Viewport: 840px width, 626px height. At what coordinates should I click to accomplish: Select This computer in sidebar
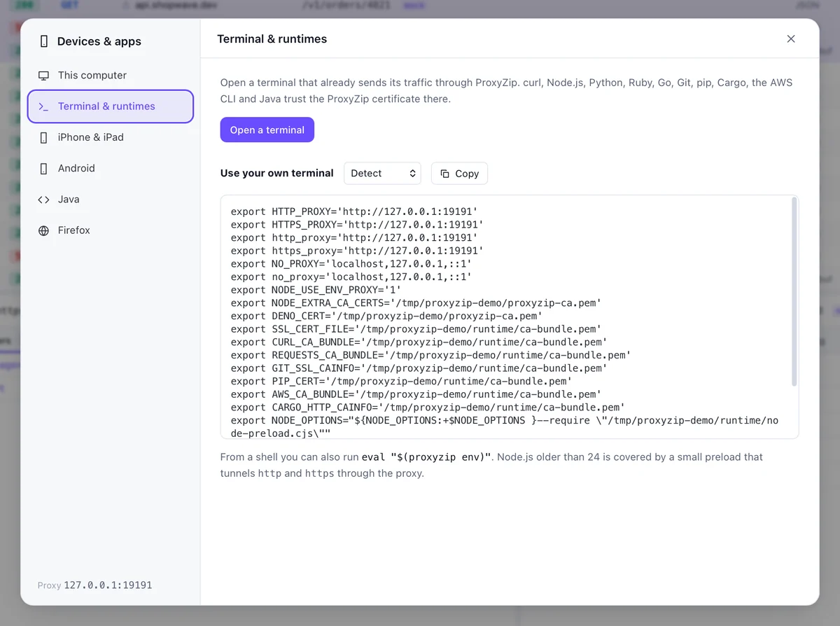click(111, 76)
